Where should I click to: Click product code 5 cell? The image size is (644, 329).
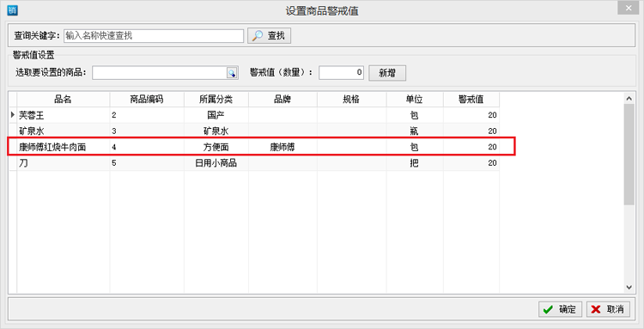[x=147, y=163]
